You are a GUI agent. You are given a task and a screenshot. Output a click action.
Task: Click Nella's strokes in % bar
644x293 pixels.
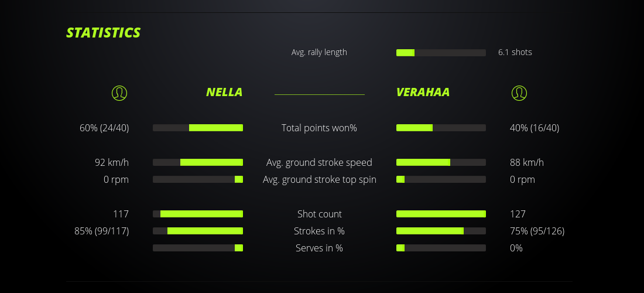click(x=198, y=231)
